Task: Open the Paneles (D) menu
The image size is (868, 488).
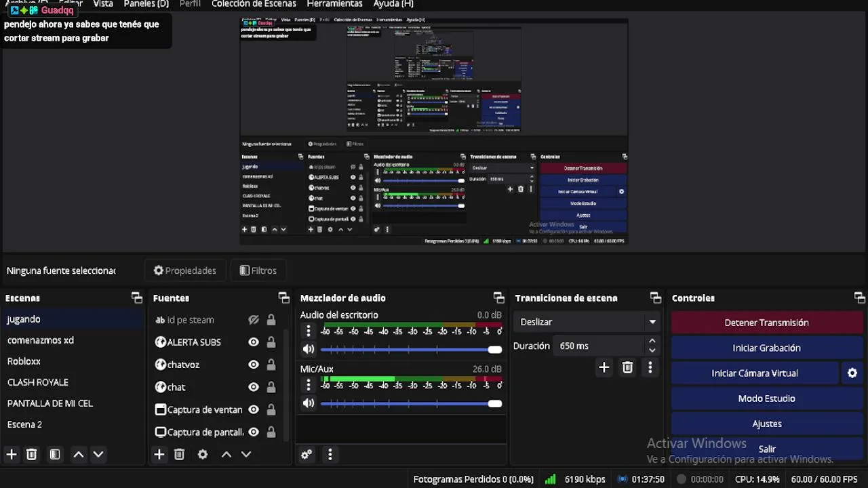Action: coord(146,4)
